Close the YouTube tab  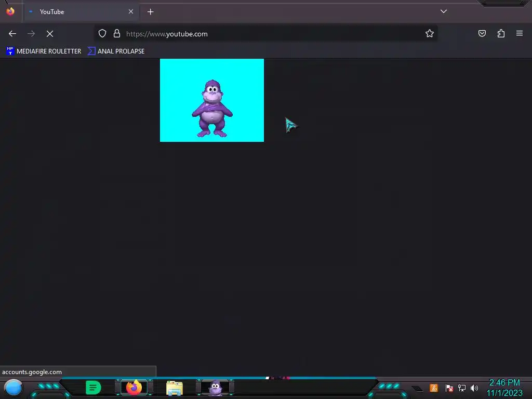coord(131,11)
